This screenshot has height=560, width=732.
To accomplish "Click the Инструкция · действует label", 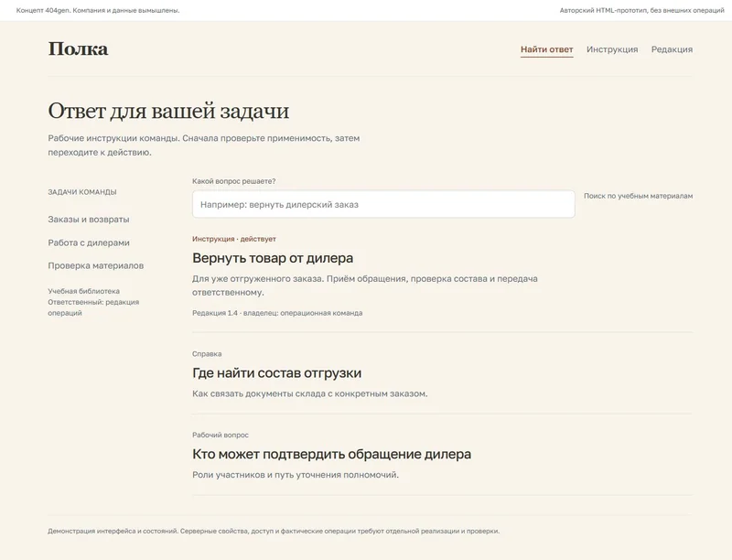I will coord(234,239).
